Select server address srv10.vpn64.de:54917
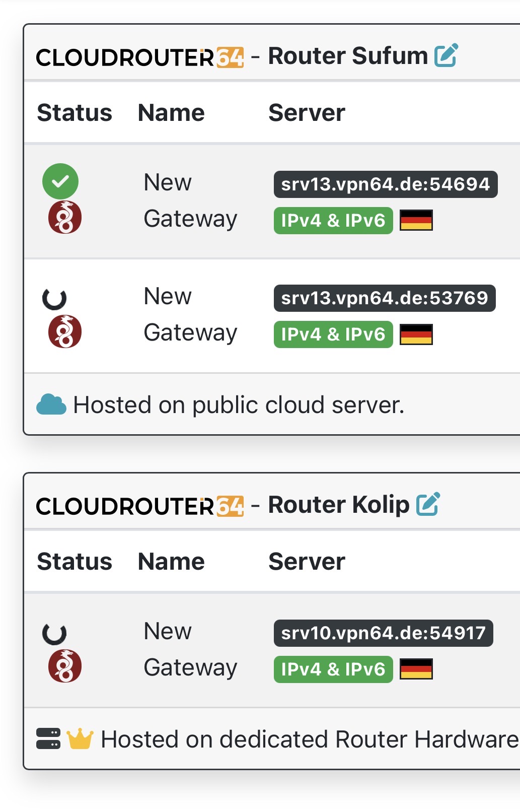This screenshot has width=520, height=812. pos(383,633)
